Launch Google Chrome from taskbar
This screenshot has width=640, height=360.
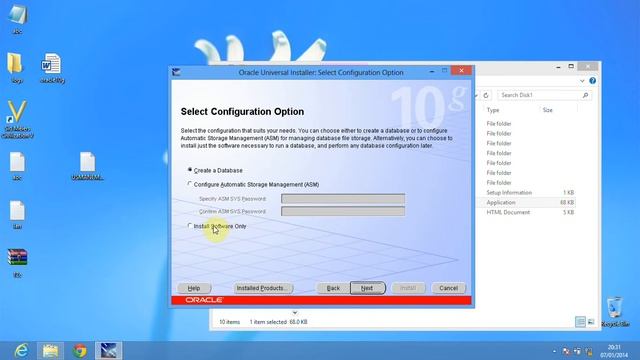click(x=80, y=351)
